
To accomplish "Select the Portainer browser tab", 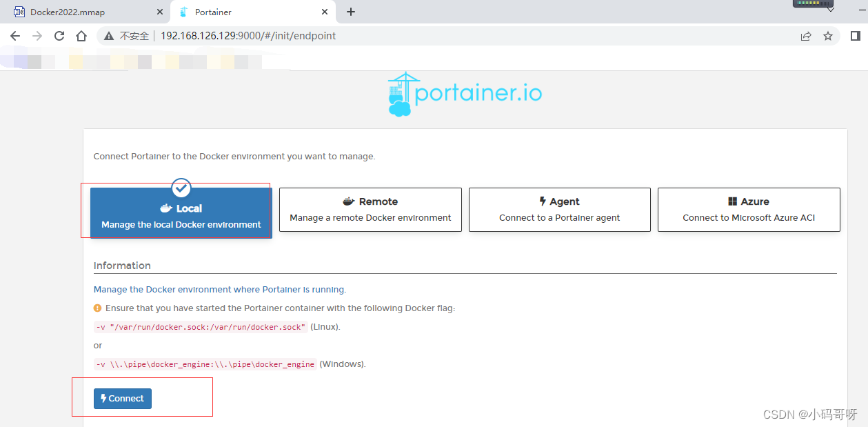I will click(253, 12).
